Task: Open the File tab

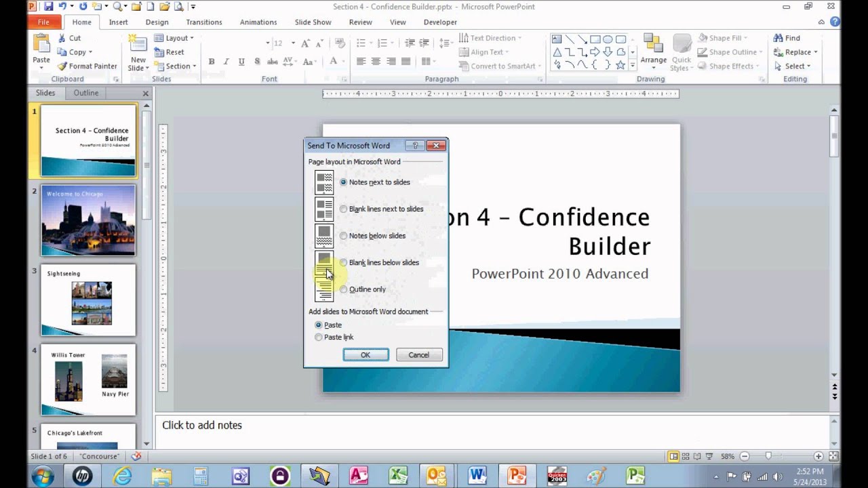Action: tap(43, 22)
